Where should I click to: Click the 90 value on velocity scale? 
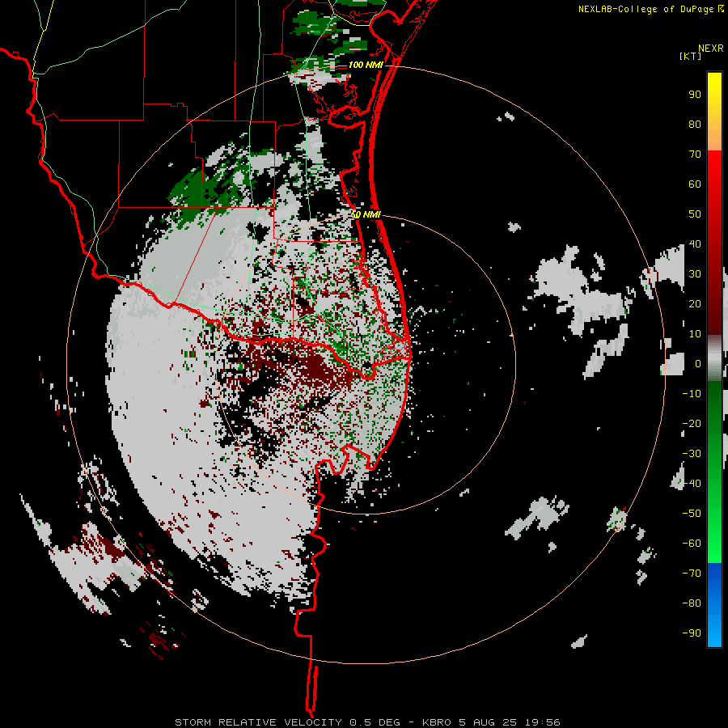tap(695, 95)
